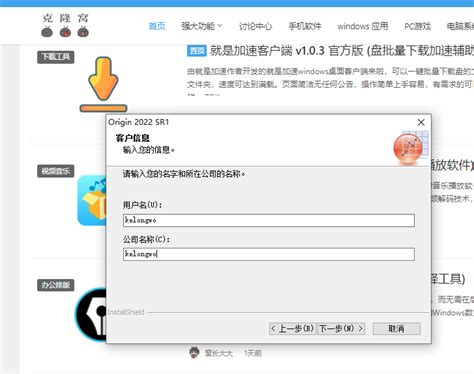Open the 讨论中心 navigation item
The width and height of the screenshot is (474, 374).
(255, 26)
